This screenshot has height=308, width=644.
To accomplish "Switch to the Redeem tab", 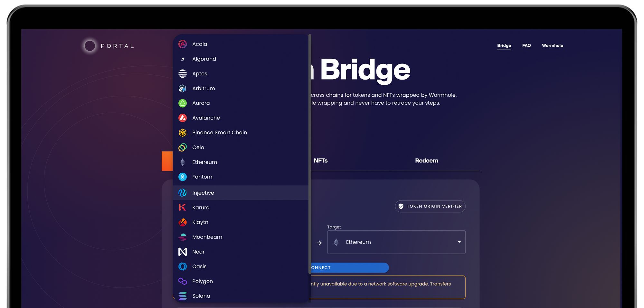I will coord(426,160).
